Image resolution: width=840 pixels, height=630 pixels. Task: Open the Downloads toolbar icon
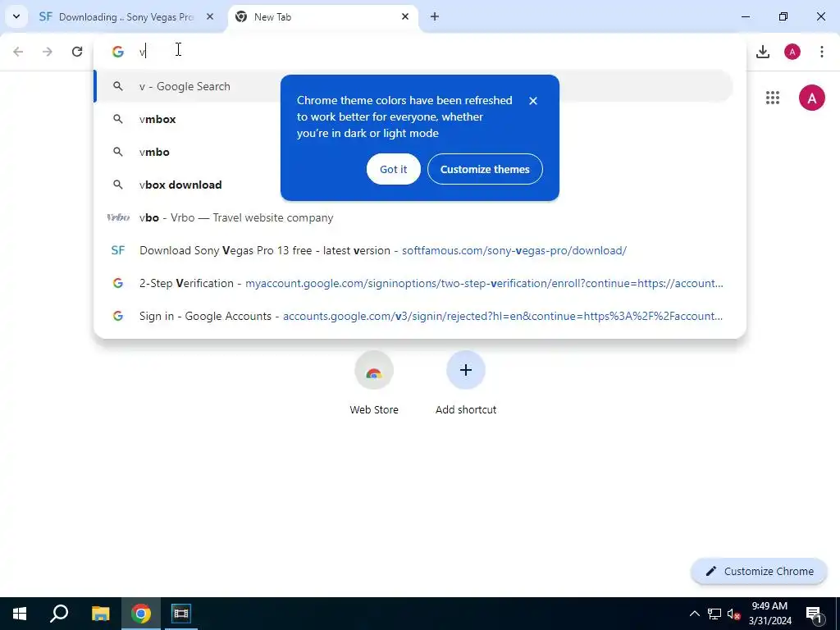762,52
